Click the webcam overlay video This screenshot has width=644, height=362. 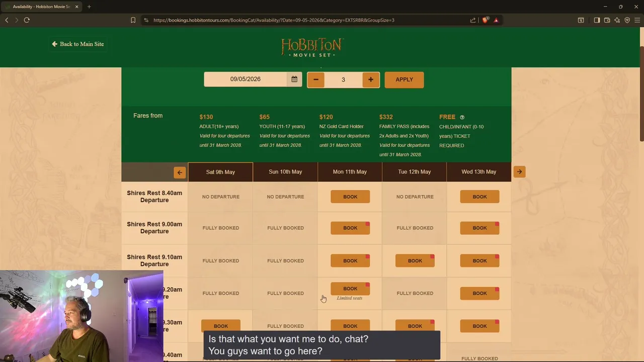pos(82,316)
